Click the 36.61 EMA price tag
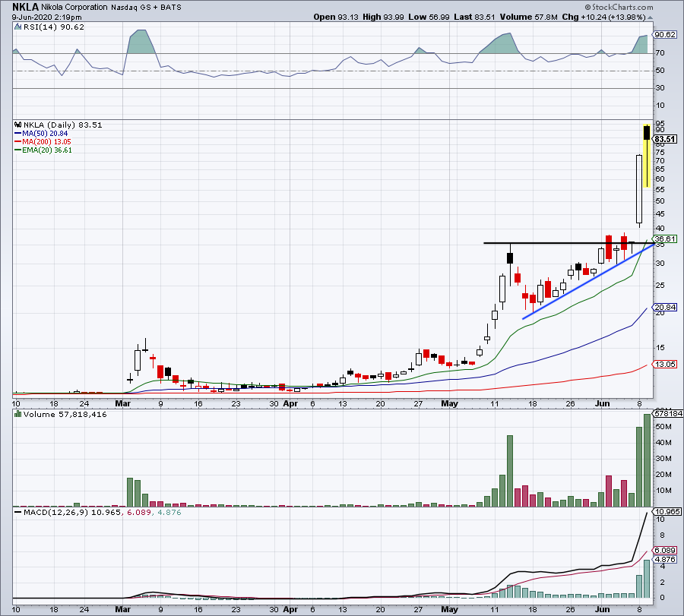Viewport: 684px width, 616px height. point(665,239)
